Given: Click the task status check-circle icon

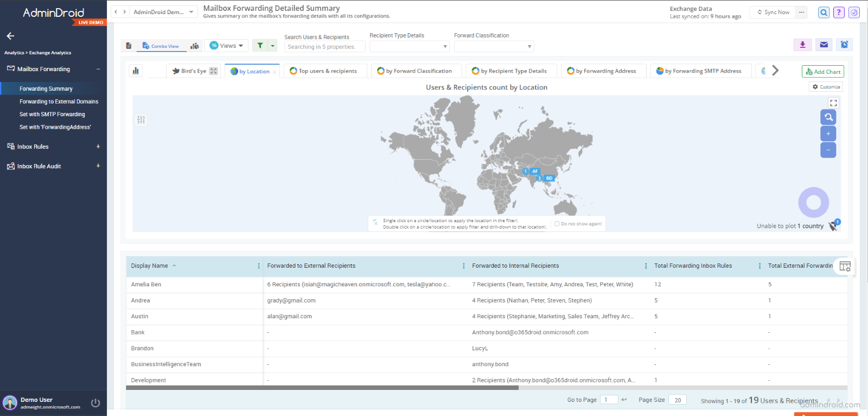Looking at the screenshot, I should coord(854,12).
